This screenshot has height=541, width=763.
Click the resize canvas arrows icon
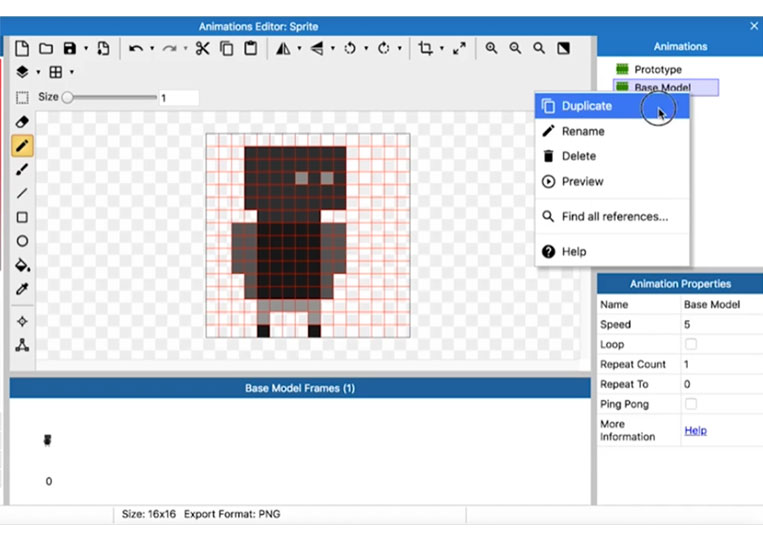tap(459, 48)
